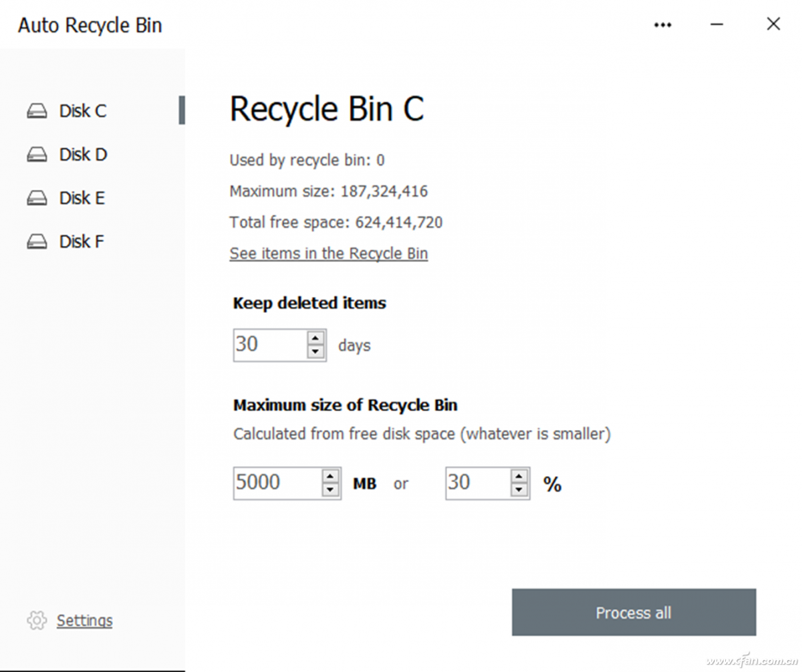Image resolution: width=802 pixels, height=672 pixels.
Task: Minimize the Auto Recycle Bin window
Action: pyautogui.click(x=717, y=25)
